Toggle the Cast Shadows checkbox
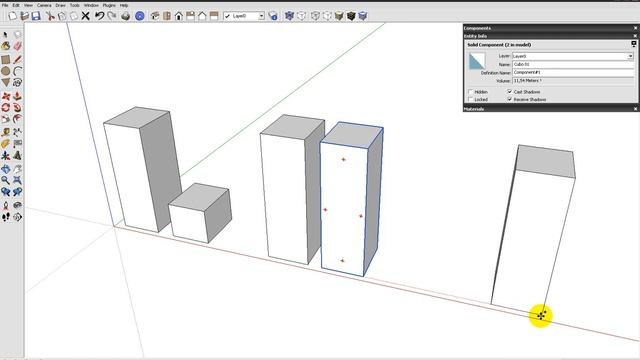The width and height of the screenshot is (640, 360). click(x=509, y=92)
